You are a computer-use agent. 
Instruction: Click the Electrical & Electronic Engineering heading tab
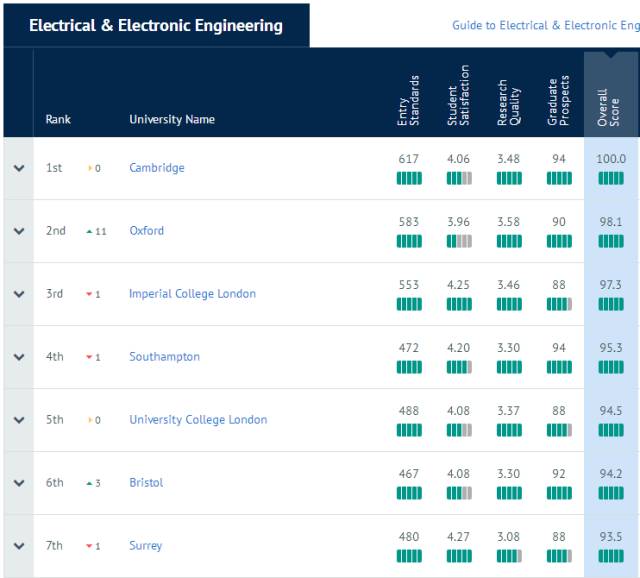pyautogui.click(x=156, y=25)
